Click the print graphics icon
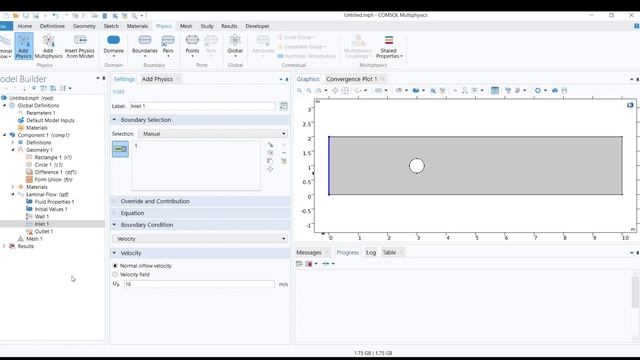 pos(564,90)
